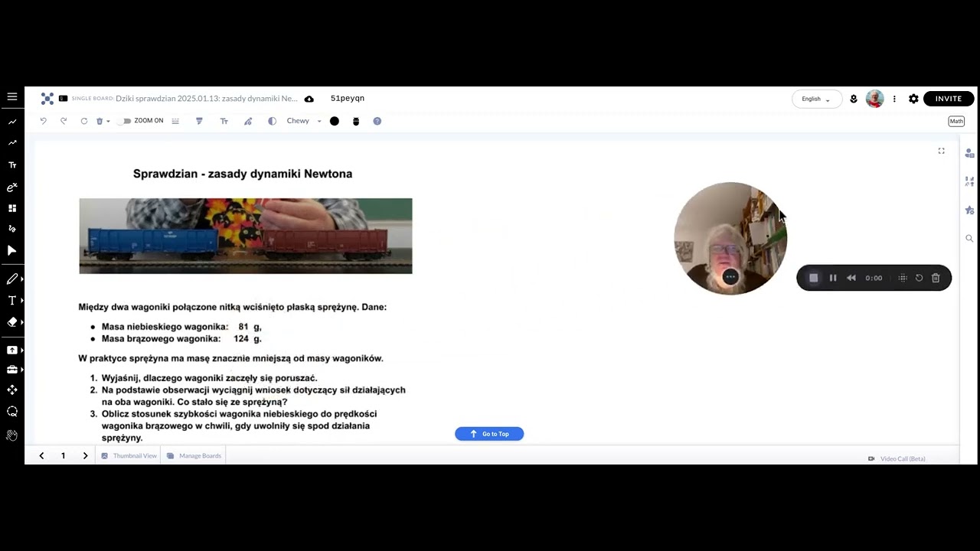Start Video Call (Beta)
The width and height of the screenshot is (980, 551).
pos(897,458)
